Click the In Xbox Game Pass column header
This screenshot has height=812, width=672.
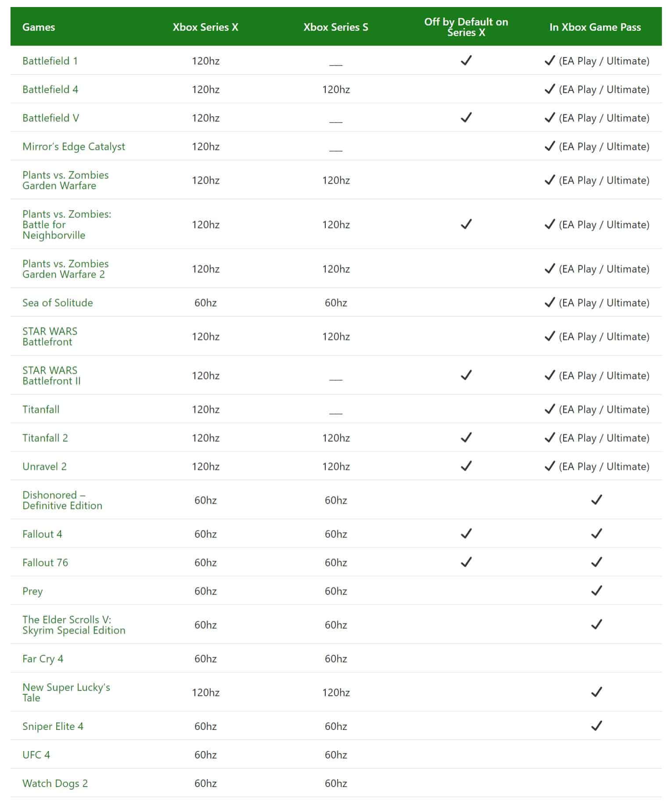click(595, 27)
